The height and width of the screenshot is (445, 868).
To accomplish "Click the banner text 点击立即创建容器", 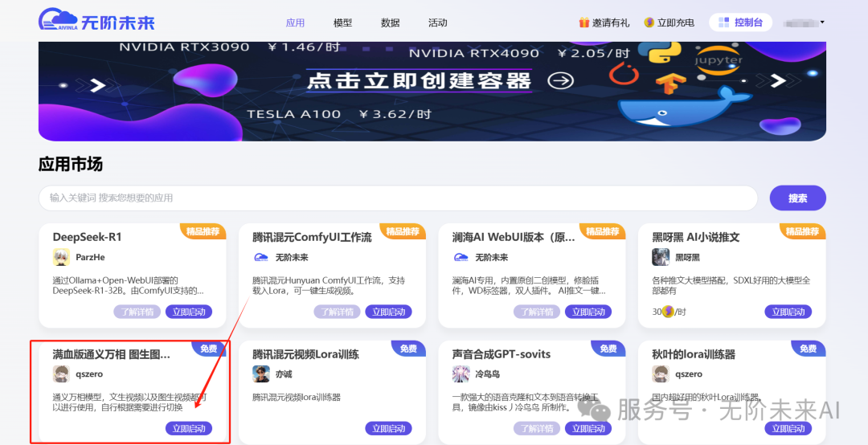I will pos(419,81).
